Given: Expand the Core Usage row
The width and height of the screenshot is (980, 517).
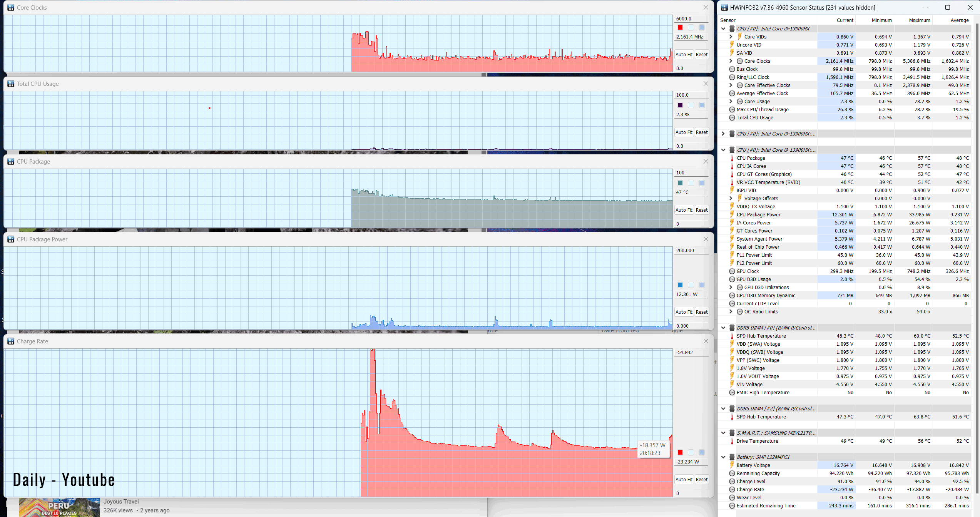Looking at the screenshot, I should [731, 101].
